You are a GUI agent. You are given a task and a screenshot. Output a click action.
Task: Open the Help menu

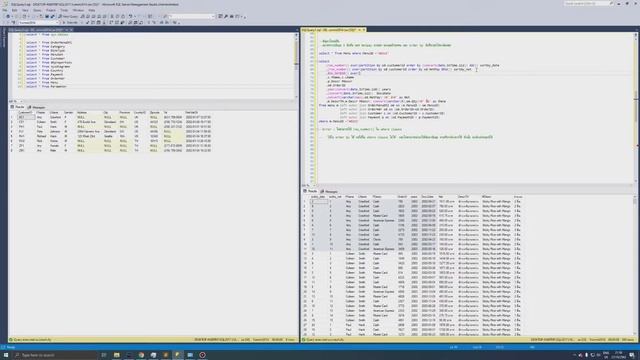click(92, 10)
